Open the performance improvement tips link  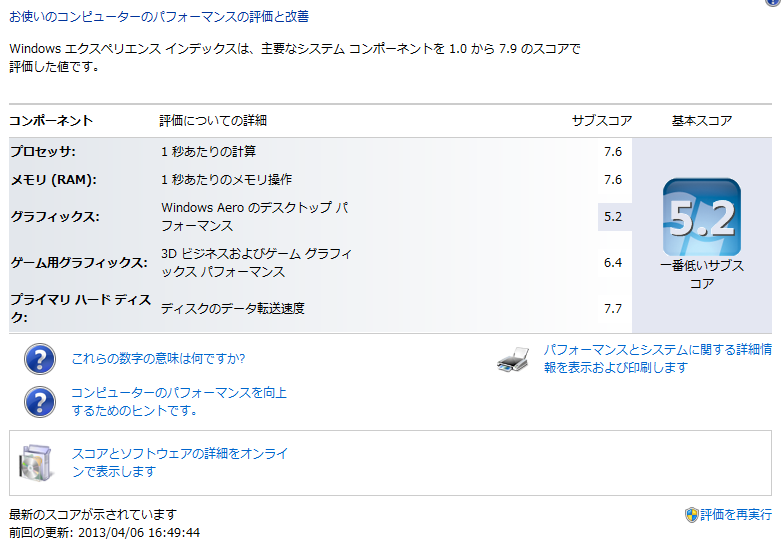179,402
